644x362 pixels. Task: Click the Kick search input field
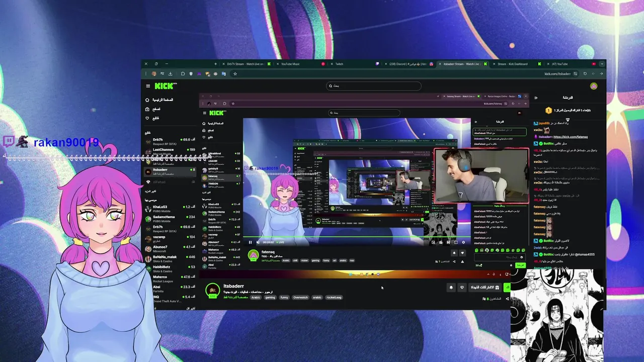[374, 86]
